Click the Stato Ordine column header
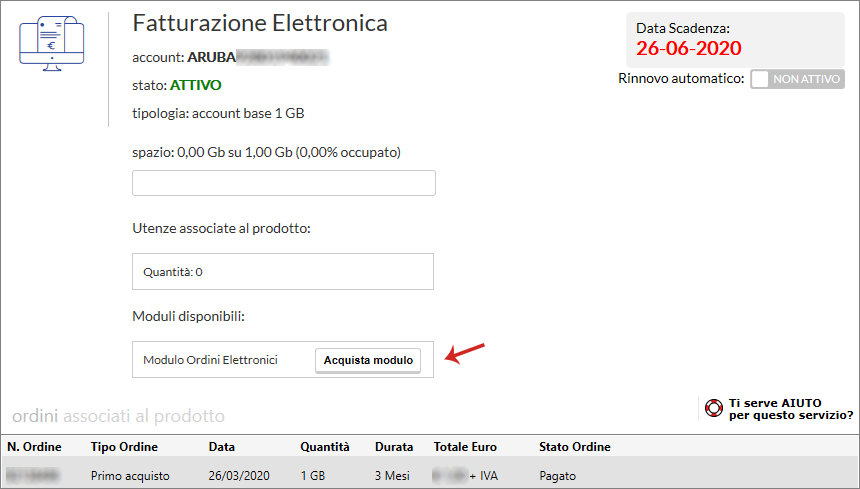 [x=575, y=447]
